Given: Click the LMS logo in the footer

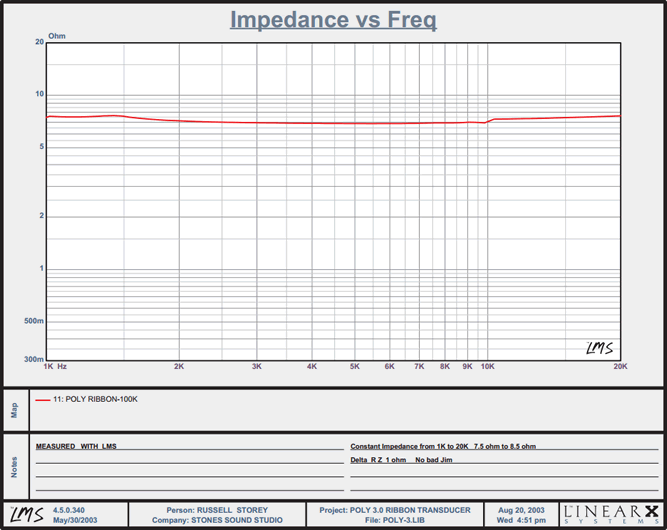Looking at the screenshot, I should (26, 514).
